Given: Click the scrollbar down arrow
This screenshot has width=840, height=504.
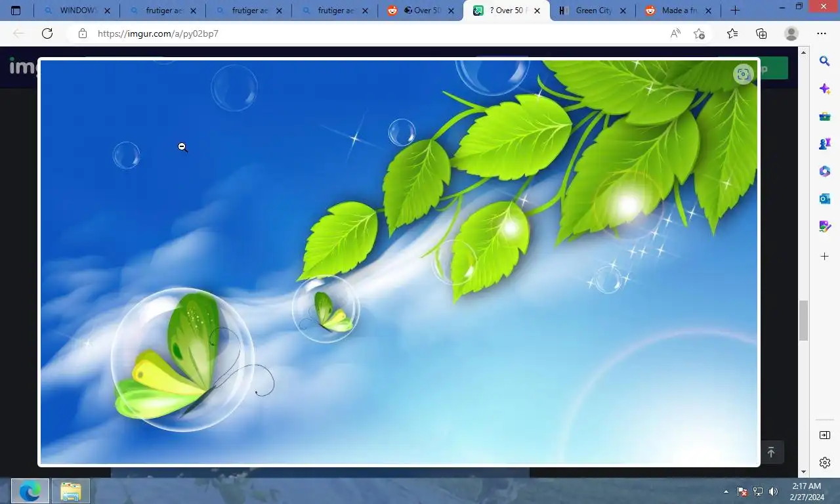Looking at the screenshot, I should coord(803,472).
